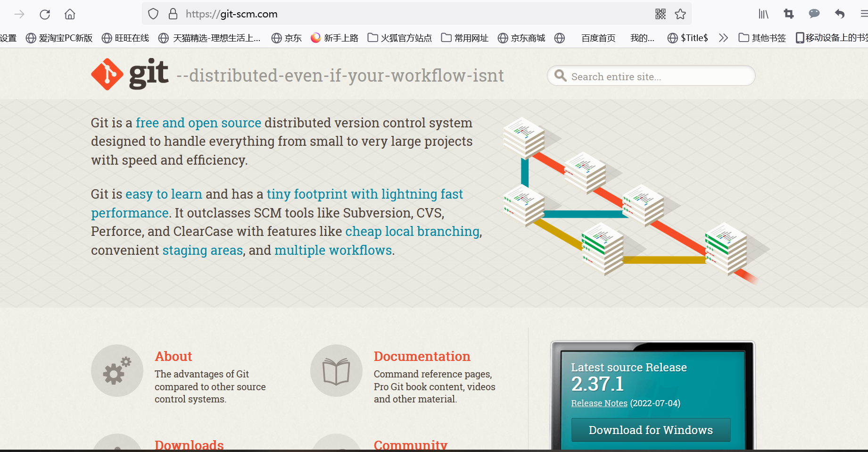The image size is (868, 452).
Task: Click the screenshot crop tool icon
Action: click(x=789, y=14)
